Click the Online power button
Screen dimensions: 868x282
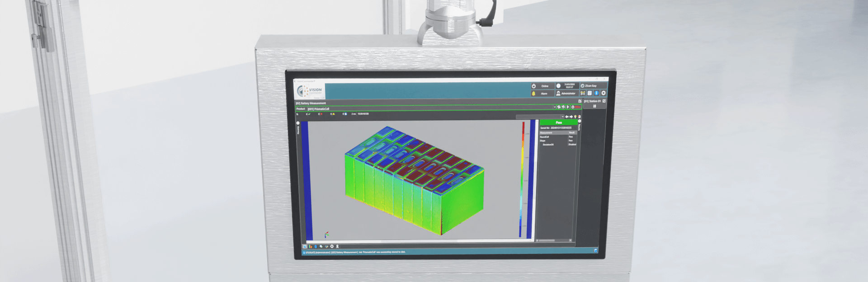tap(534, 86)
